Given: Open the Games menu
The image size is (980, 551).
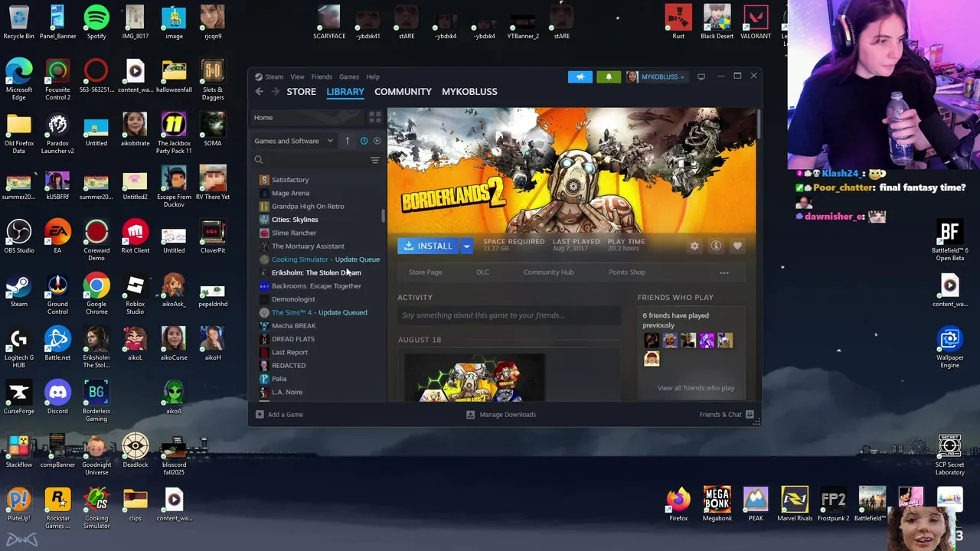Looking at the screenshot, I should tap(349, 77).
